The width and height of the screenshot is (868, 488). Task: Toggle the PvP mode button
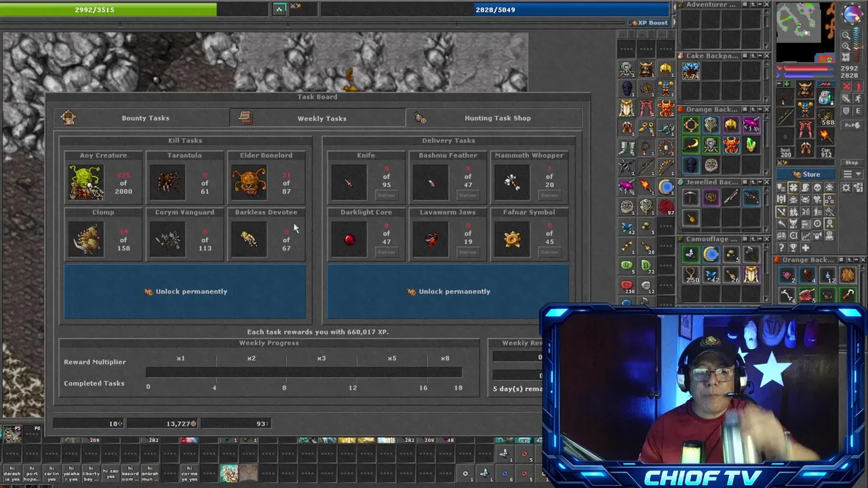[x=852, y=125]
